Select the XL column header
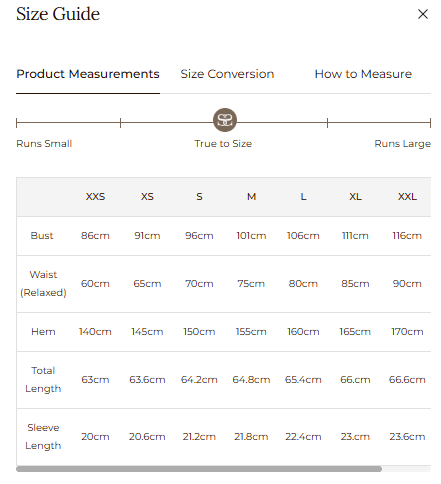 [355, 197]
